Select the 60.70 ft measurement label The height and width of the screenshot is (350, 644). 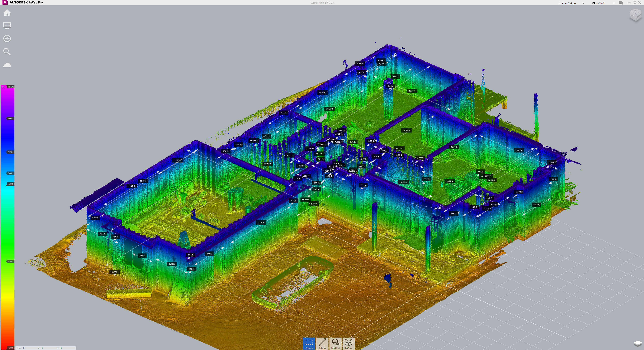(305, 200)
